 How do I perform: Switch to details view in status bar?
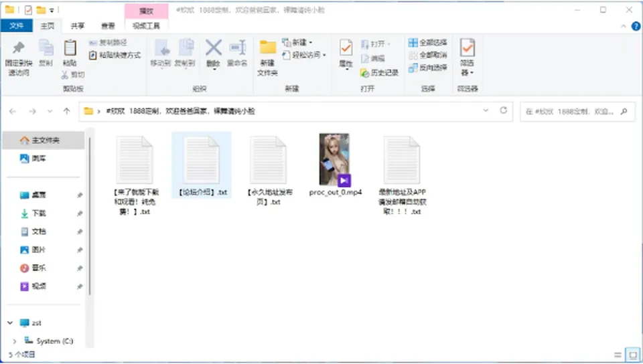pyautogui.click(x=618, y=355)
